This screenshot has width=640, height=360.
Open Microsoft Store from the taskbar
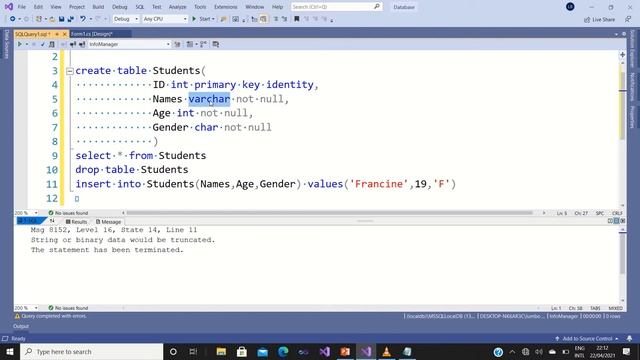[242, 351]
